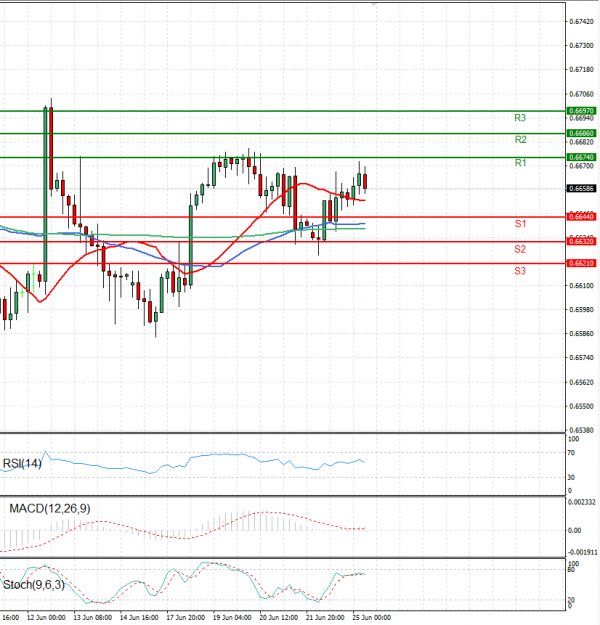Click the 0.65860 price axis value
Screen dimensions: 600x625
click(582, 334)
